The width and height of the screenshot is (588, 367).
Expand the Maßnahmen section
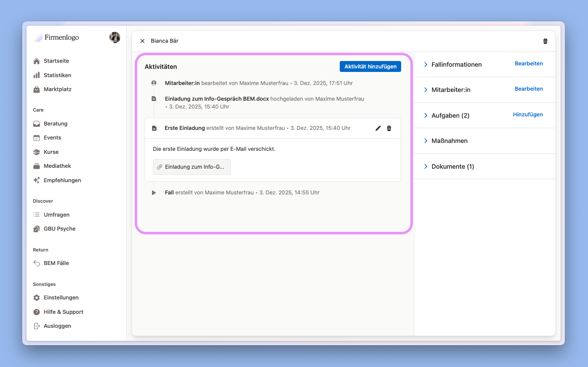click(426, 141)
